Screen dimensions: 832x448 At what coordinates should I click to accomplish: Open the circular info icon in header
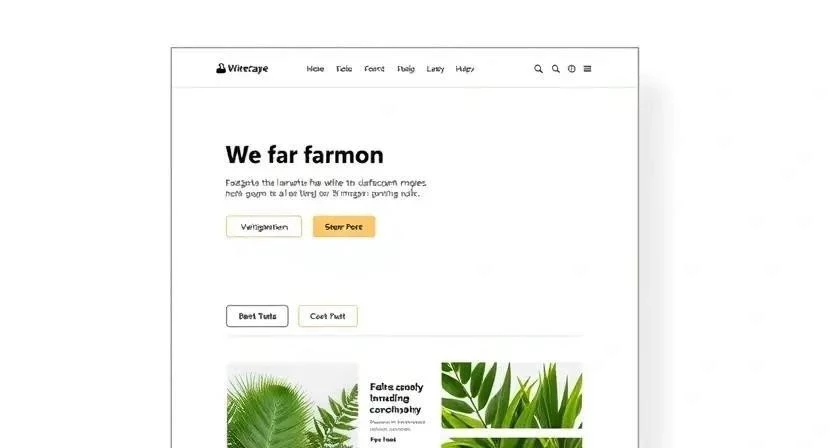[x=571, y=69]
